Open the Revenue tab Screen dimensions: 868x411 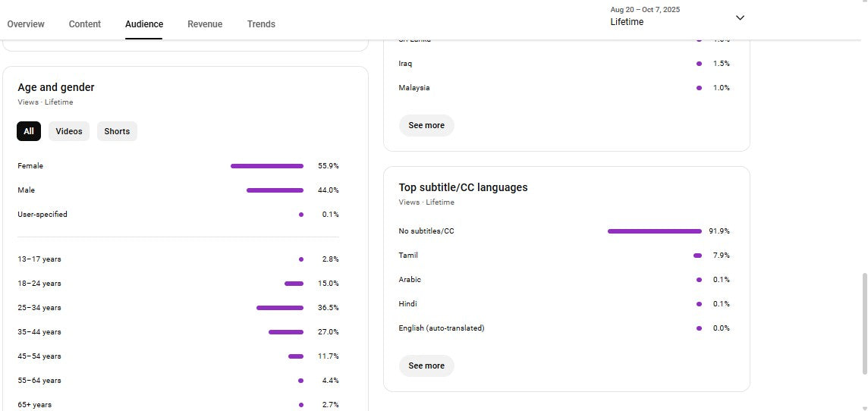tap(205, 24)
